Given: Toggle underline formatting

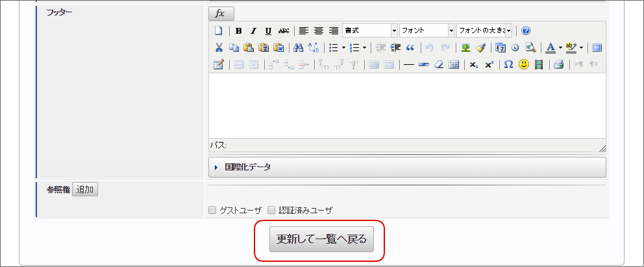Looking at the screenshot, I should pos(268,30).
